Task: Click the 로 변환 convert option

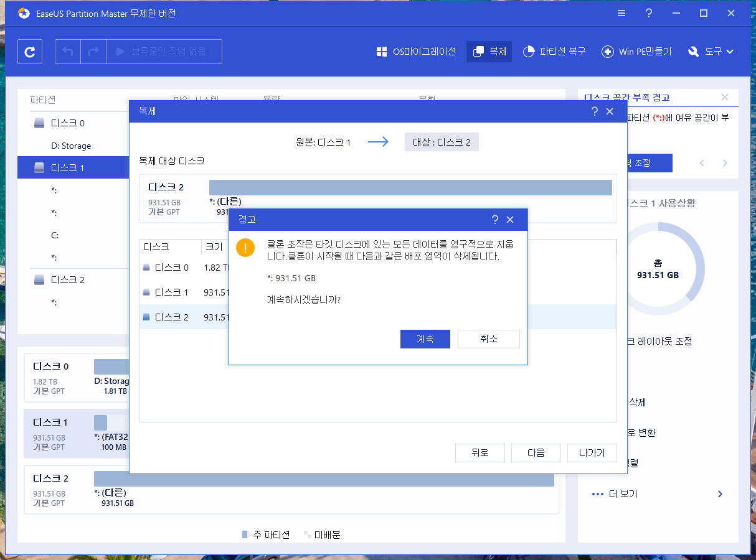Action: (x=642, y=433)
